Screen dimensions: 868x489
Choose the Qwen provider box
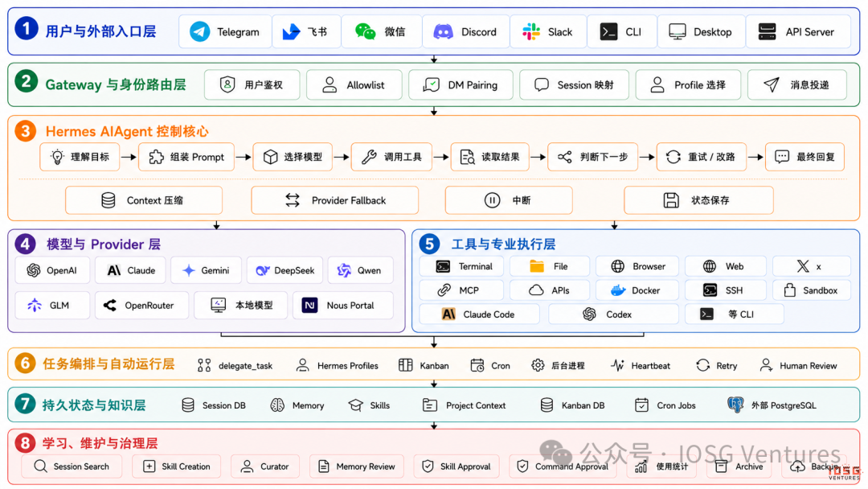click(360, 270)
